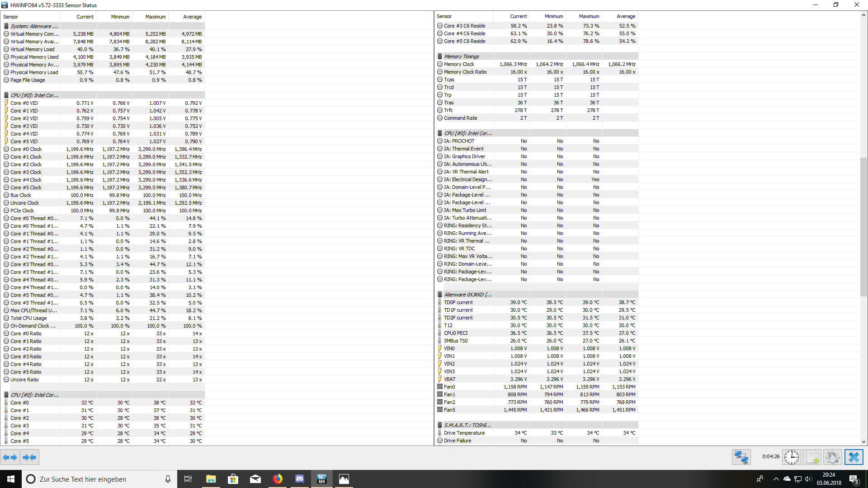Click the scroll-down arrow on the right scrollbar
The image size is (868, 488).
[x=863, y=441]
